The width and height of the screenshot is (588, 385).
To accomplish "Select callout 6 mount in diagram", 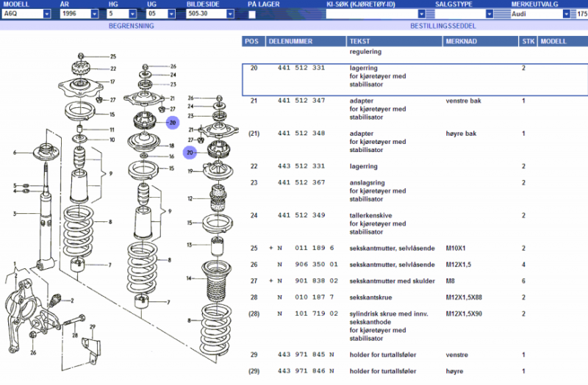I will [x=14, y=153].
